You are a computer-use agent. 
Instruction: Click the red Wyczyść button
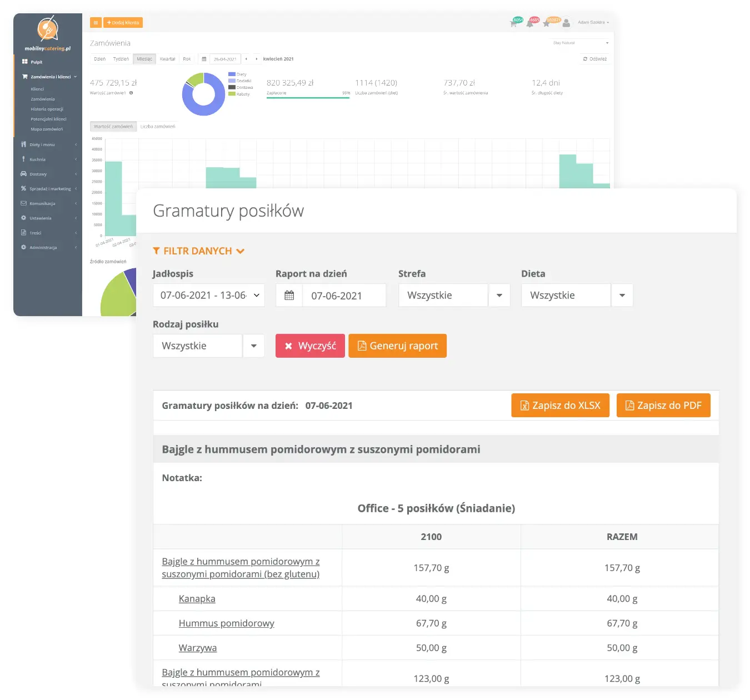[x=310, y=346]
